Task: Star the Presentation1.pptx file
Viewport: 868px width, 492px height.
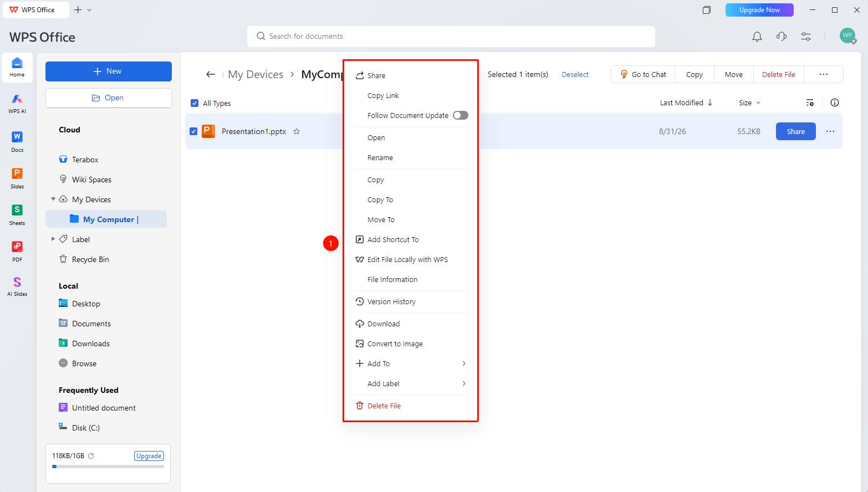Action: coord(297,131)
